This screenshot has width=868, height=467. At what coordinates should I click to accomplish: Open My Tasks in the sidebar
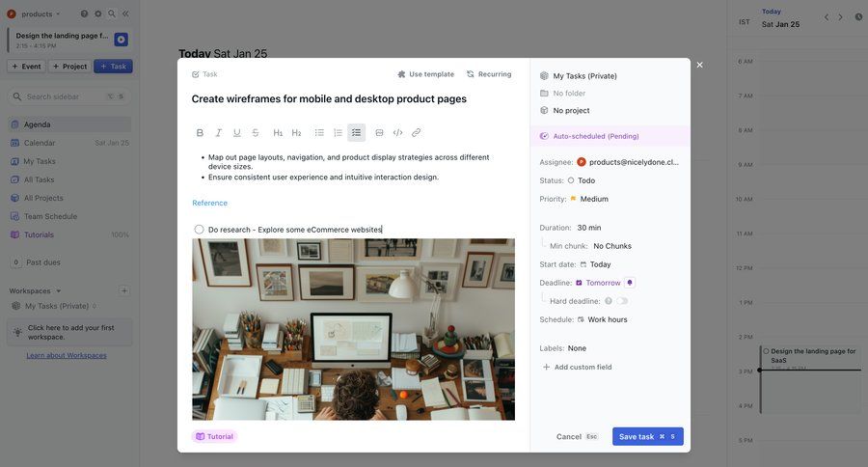(x=69, y=161)
